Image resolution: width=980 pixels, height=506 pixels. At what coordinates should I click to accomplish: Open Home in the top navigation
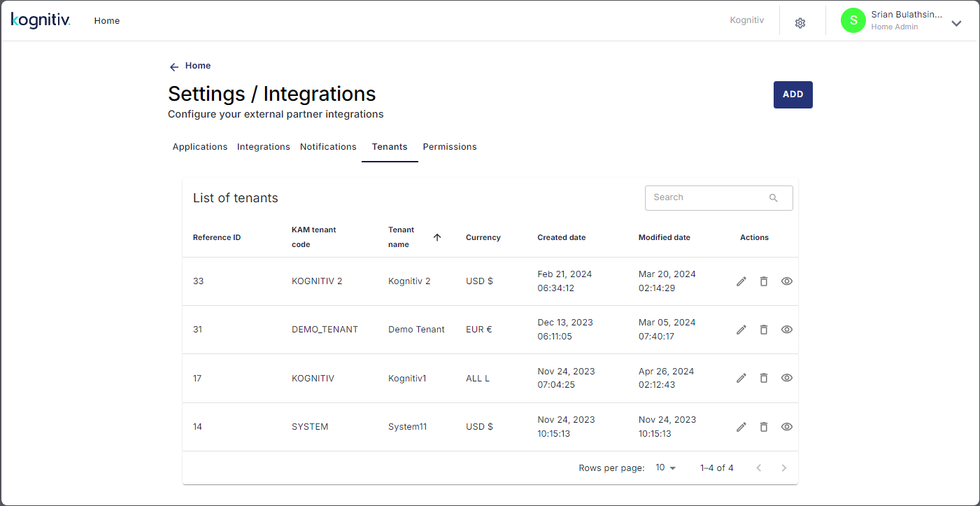click(107, 21)
